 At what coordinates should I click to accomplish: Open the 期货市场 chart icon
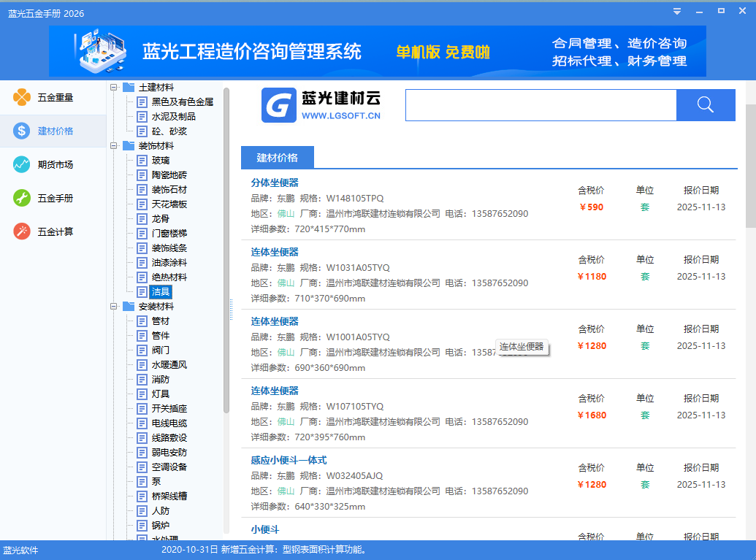[x=22, y=164]
